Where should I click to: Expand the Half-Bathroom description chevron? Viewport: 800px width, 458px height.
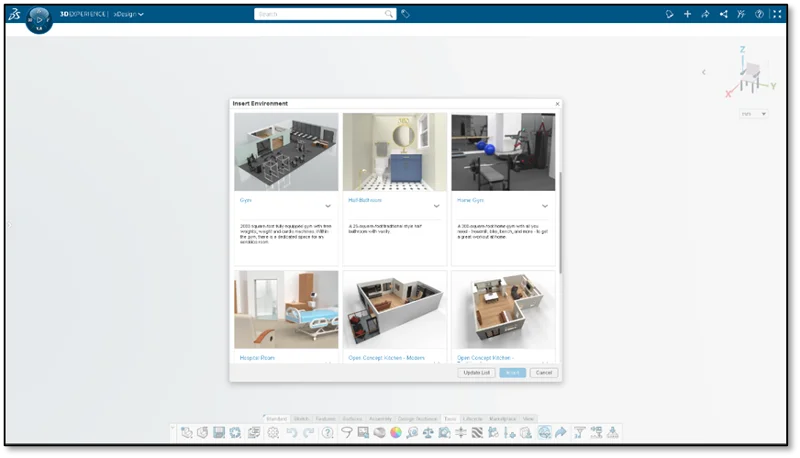436,206
